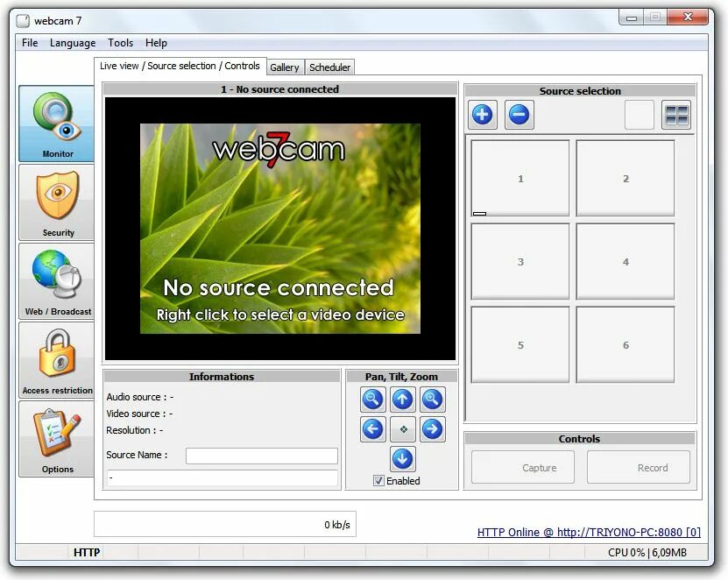Click the Capture button
728x580 pixels.
pos(523,468)
